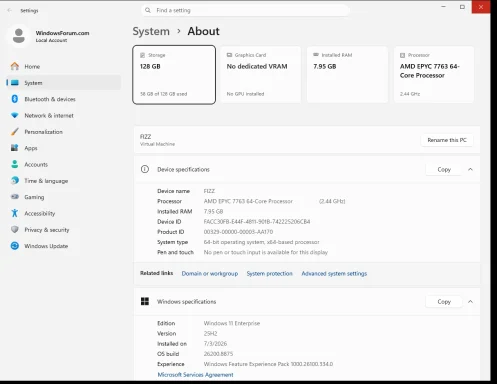
Task: Open Gaming settings label
Action: click(34, 197)
